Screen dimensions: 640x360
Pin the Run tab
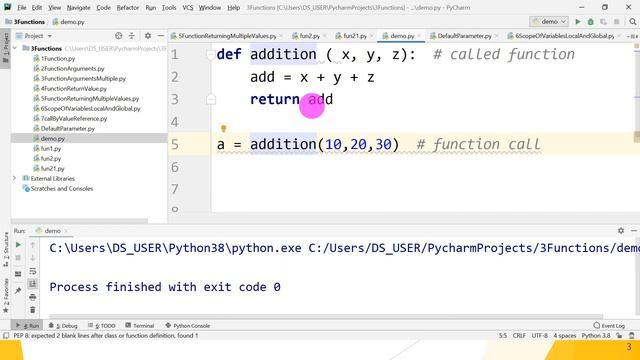coord(18,291)
